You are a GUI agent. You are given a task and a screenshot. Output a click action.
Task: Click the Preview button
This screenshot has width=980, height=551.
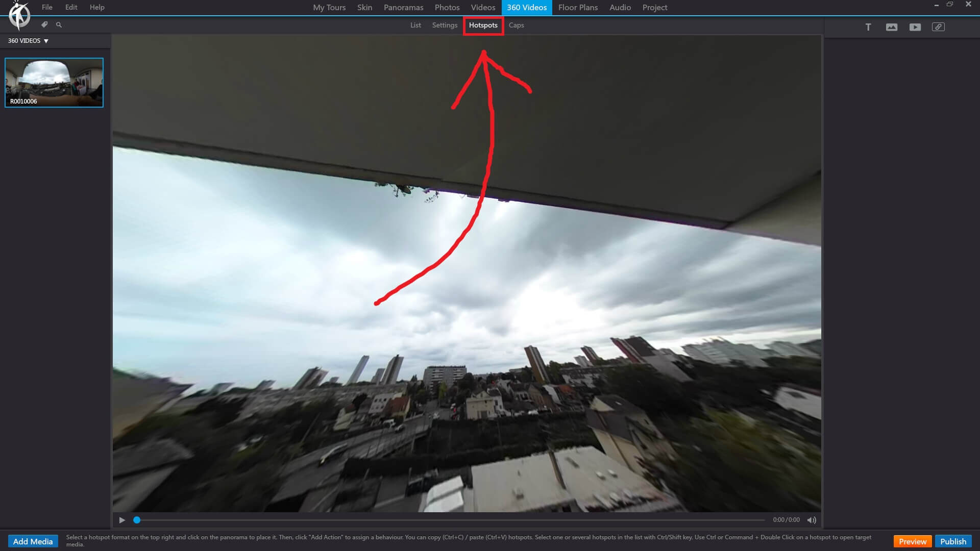click(x=912, y=541)
